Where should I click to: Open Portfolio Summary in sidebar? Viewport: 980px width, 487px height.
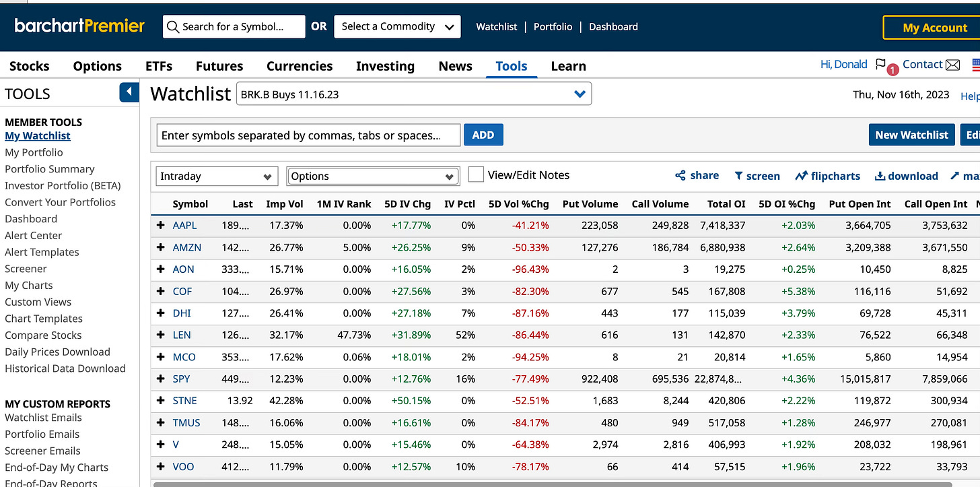pyautogui.click(x=50, y=169)
